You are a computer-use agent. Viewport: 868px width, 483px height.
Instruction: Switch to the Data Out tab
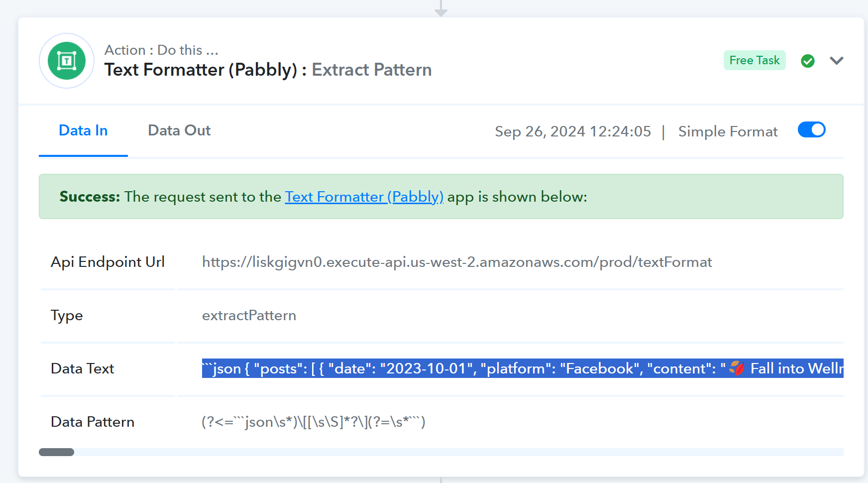click(179, 130)
